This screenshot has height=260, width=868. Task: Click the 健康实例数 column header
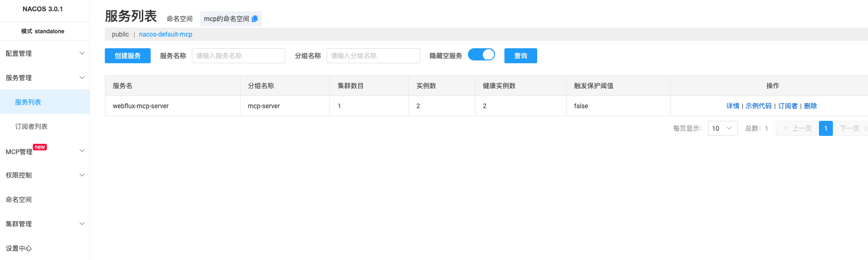point(521,86)
